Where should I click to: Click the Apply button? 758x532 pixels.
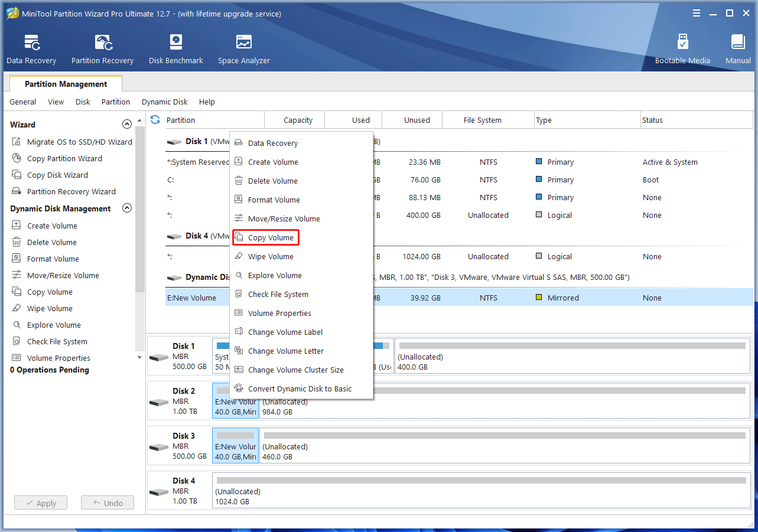(40, 503)
